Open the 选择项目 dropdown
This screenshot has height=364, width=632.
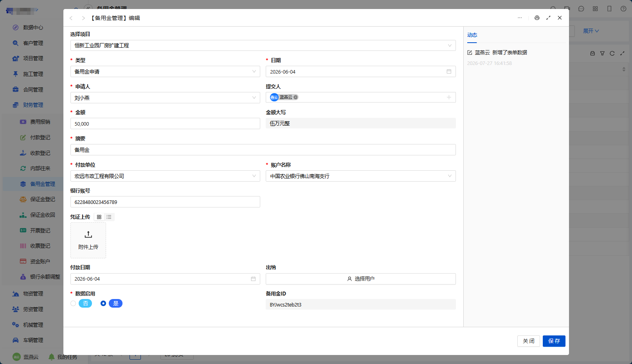click(x=263, y=45)
